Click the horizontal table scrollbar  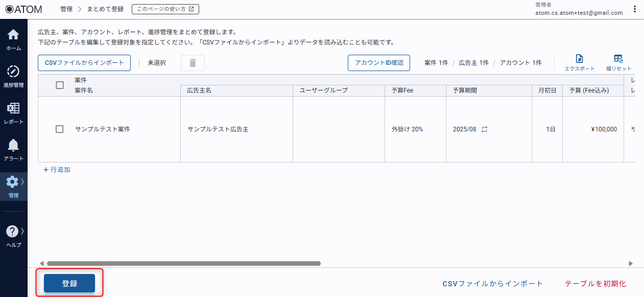(184, 264)
